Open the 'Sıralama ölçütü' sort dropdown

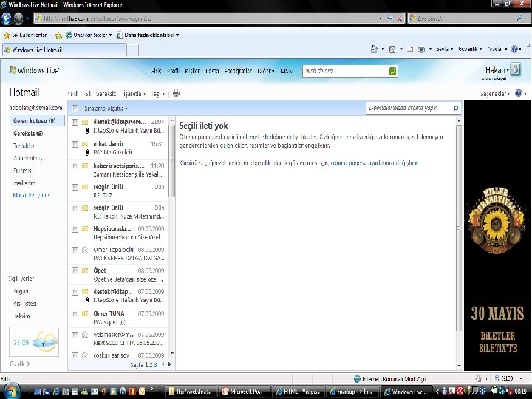pos(106,109)
